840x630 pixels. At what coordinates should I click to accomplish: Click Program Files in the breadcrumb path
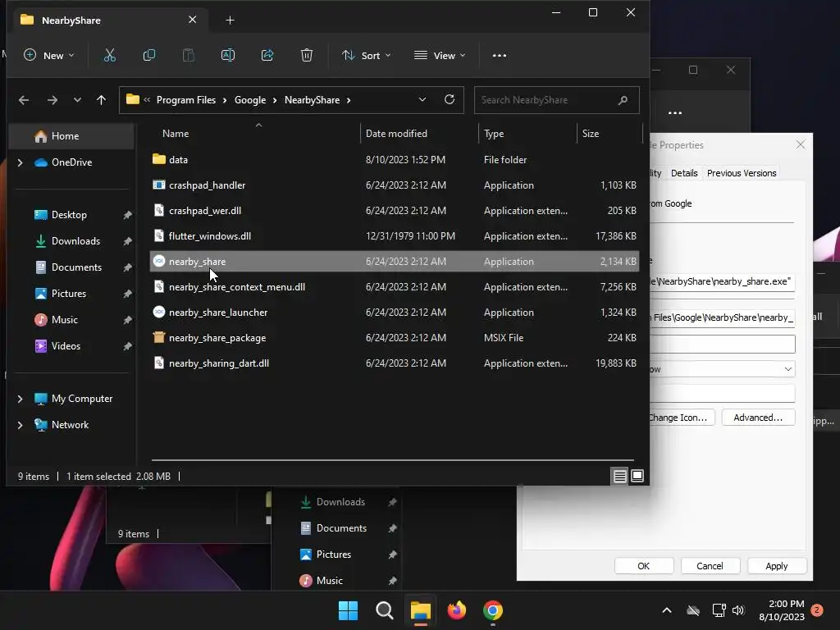186,100
